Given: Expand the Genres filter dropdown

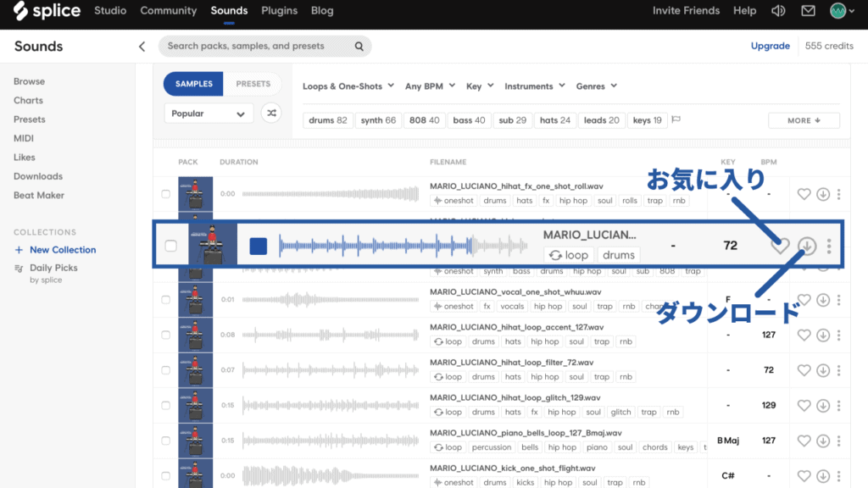Looking at the screenshot, I should point(595,86).
